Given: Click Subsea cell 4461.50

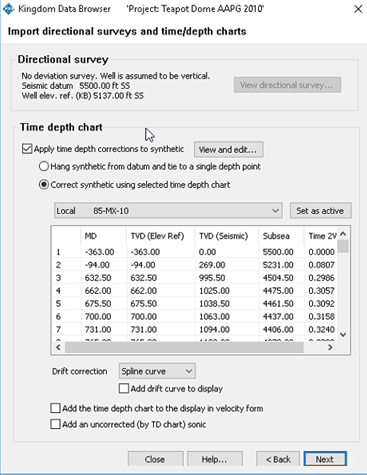Looking at the screenshot, I should [278, 304].
